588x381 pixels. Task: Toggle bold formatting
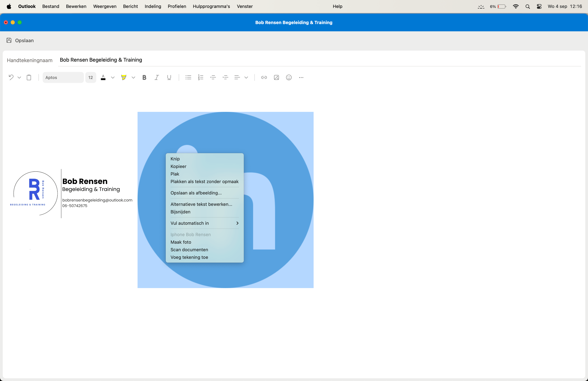click(144, 78)
